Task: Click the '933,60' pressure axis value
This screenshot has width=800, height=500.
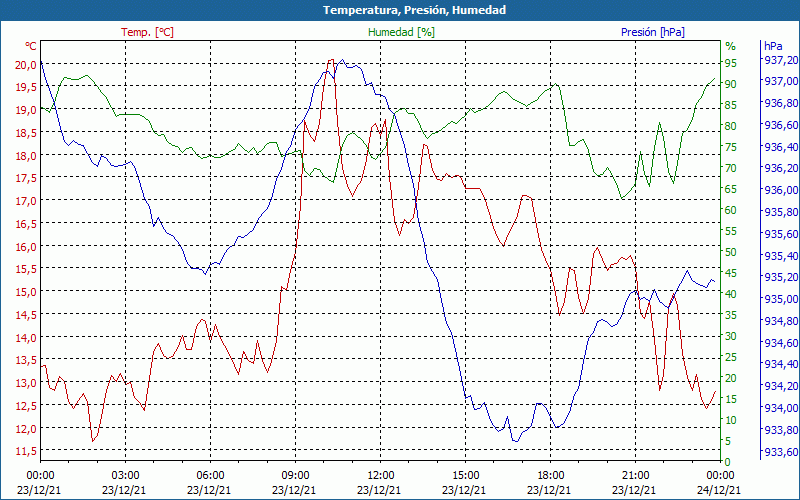Action: [781, 452]
